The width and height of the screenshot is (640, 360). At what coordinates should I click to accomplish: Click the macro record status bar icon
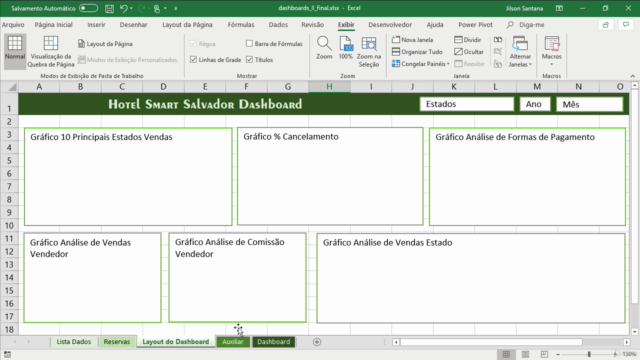tap(7, 354)
